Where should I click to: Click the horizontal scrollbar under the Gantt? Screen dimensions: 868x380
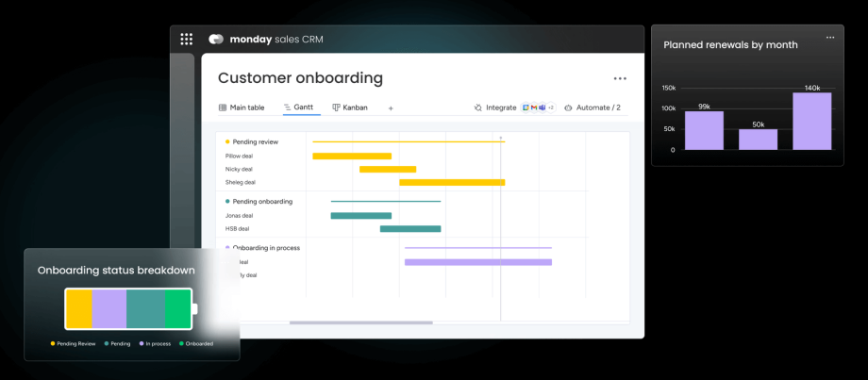(x=360, y=323)
